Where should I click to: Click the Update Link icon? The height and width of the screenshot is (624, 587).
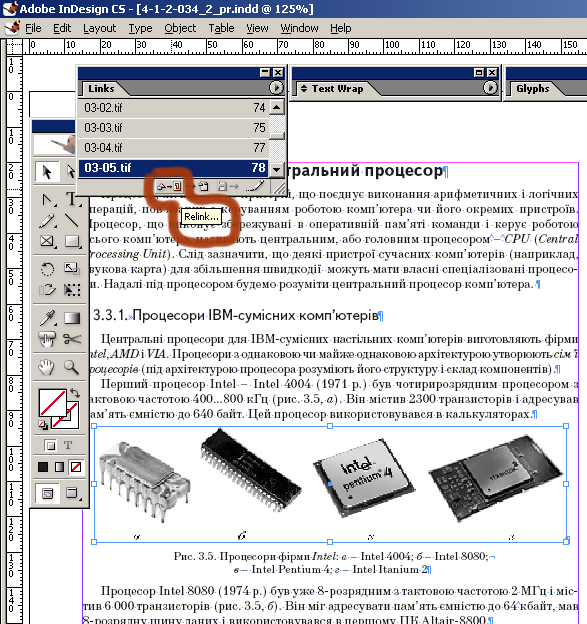[227, 186]
